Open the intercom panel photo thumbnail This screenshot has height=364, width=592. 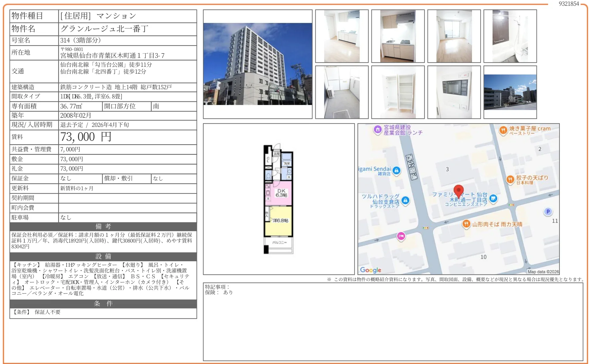coord(454,92)
